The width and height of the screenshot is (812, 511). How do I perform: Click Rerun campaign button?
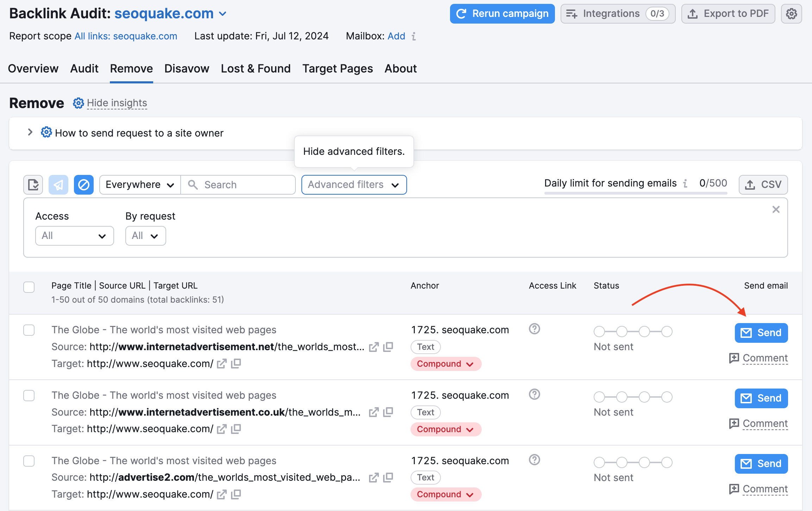coord(502,14)
